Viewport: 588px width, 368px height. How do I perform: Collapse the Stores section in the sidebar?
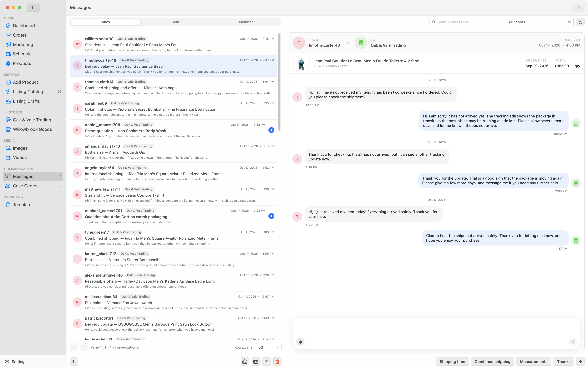coord(6,112)
